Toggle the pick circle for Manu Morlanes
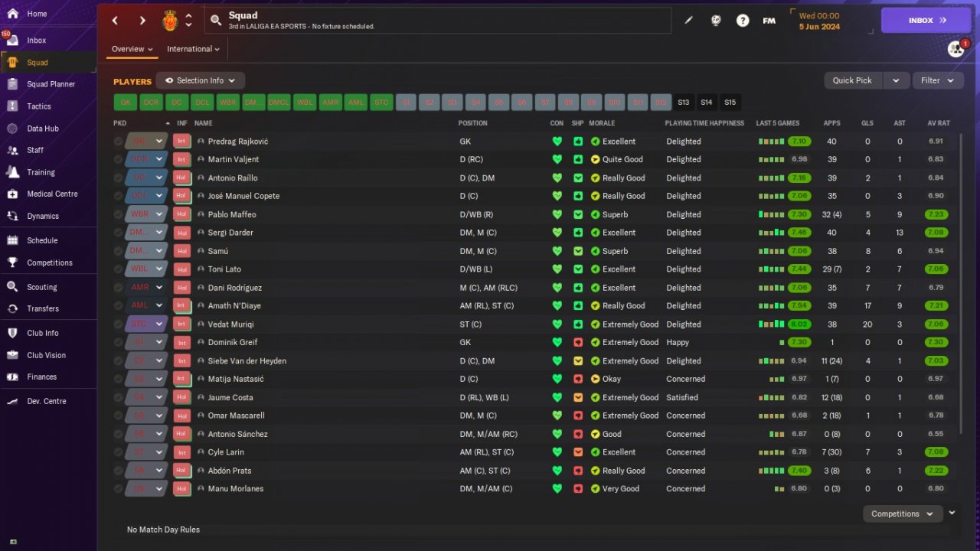The image size is (980, 551). 118,489
